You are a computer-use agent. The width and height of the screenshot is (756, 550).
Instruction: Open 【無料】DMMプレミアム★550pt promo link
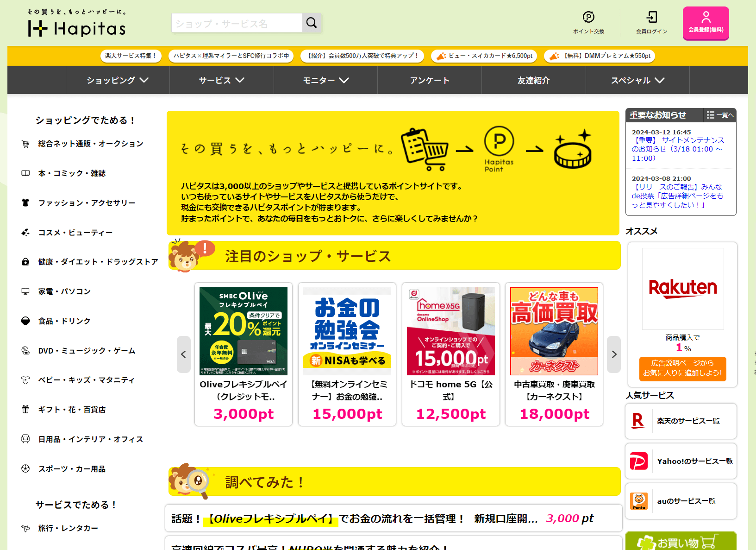(x=600, y=56)
